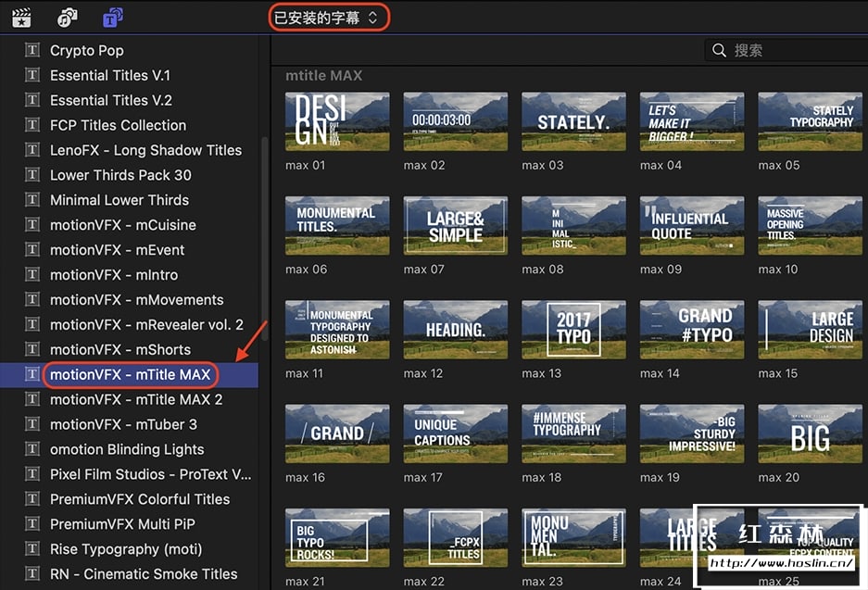Click the title icon beside motionVFX - mCuisine

click(x=32, y=225)
